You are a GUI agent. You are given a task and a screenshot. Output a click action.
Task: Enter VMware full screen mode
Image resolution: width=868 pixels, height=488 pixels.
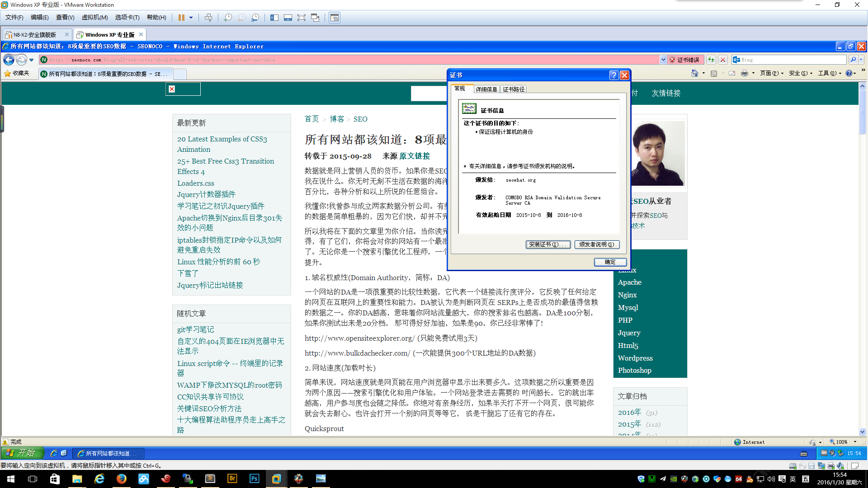click(302, 18)
